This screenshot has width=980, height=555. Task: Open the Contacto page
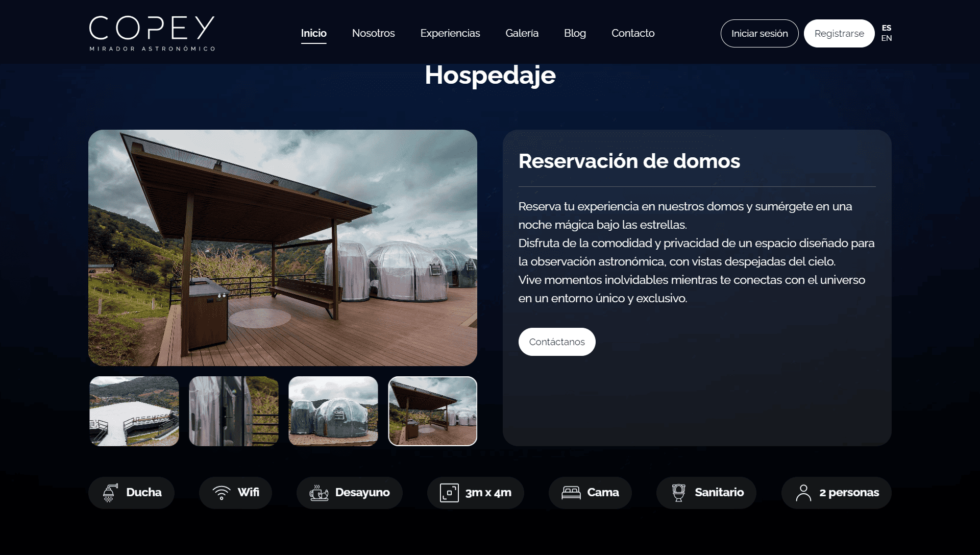(633, 33)
